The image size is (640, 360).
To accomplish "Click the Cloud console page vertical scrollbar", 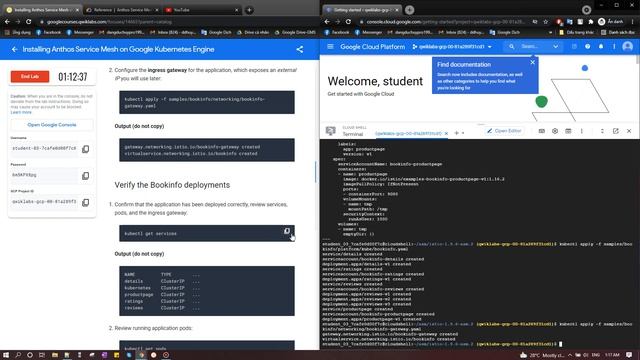I will point(638,60).
